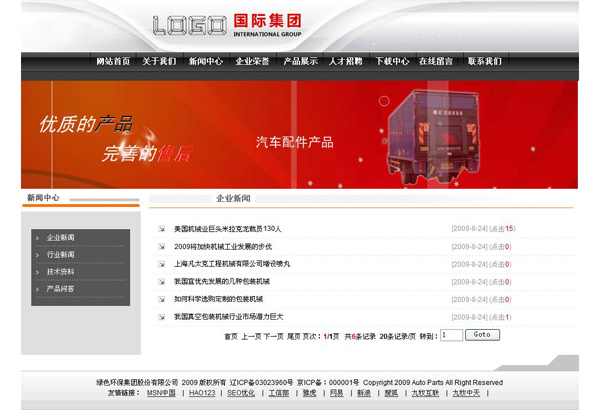Click the LOGO 国际集团 site logo
The image size is (600, 410).
coord(227,25)
